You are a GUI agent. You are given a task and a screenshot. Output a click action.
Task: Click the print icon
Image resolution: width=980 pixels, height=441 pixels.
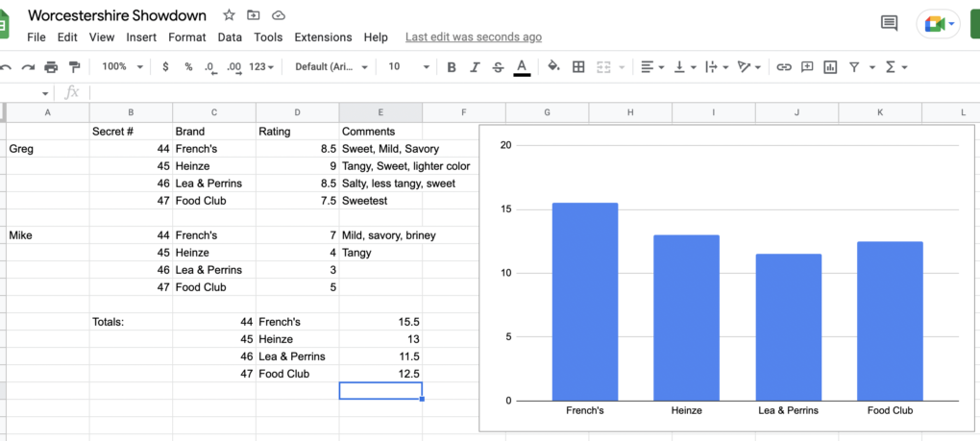pos(51,67)
